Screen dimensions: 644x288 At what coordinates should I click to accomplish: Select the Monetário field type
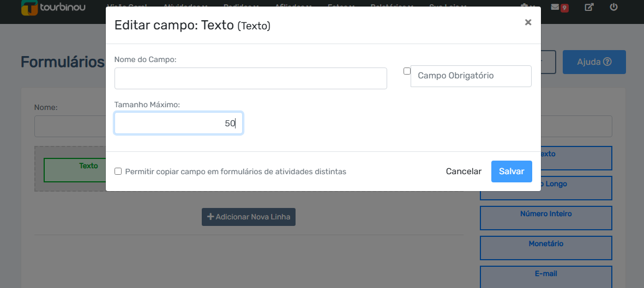point(546,248)
